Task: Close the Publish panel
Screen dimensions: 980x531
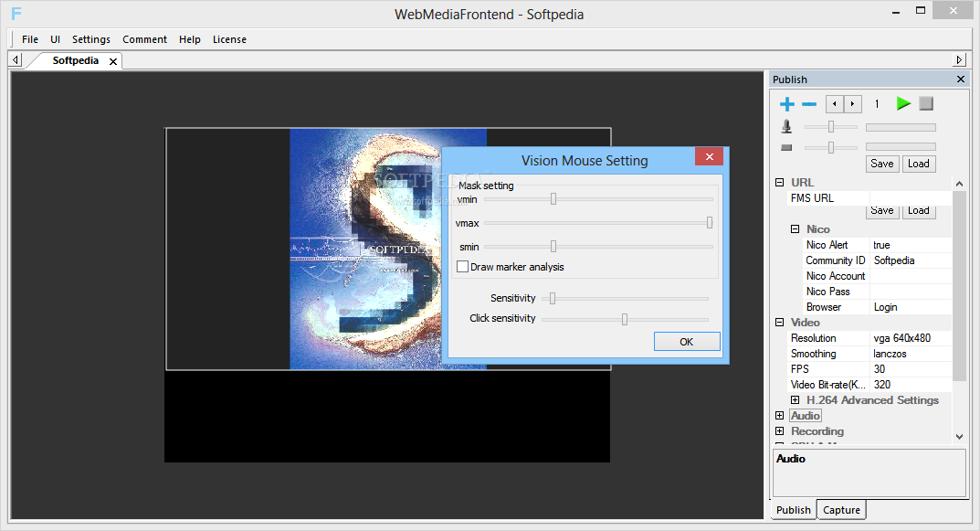Action: click(961, 79)
